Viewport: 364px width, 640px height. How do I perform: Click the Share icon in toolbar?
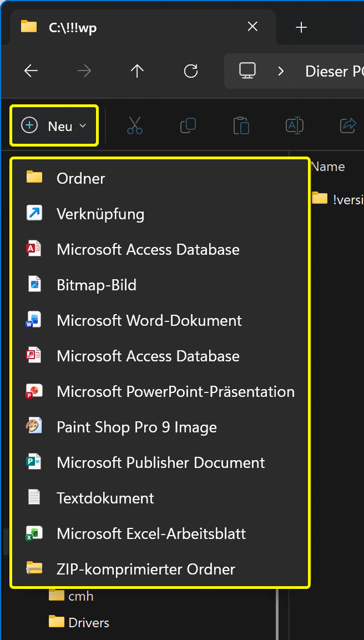coord(348,126)
